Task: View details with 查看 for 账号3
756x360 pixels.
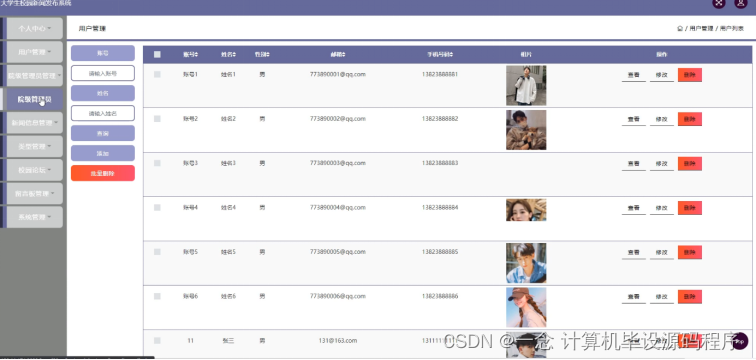Action: tap(634, 163)
